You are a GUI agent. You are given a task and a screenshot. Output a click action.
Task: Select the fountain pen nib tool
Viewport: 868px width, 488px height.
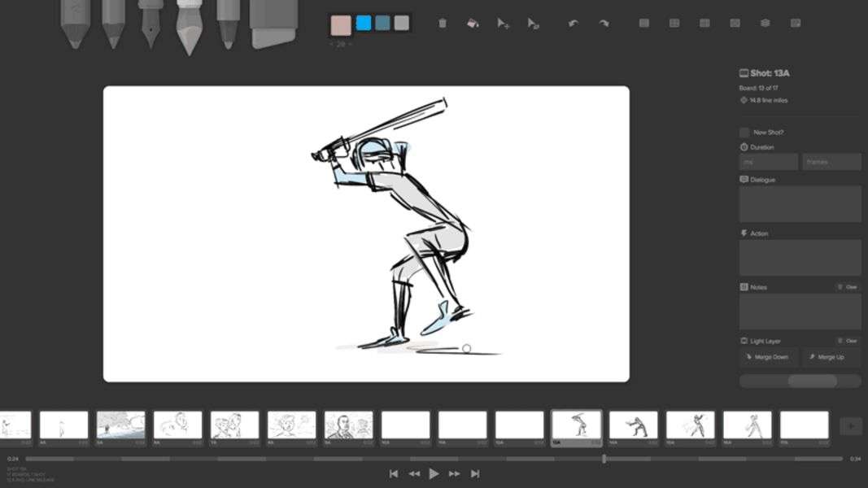tap(150, 24)
